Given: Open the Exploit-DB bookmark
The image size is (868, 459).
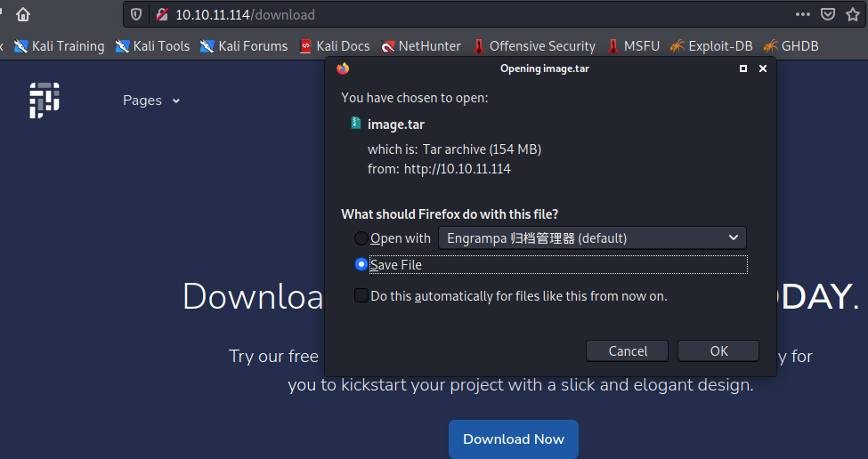Looking at the screenshot, I should pos(711,46).
